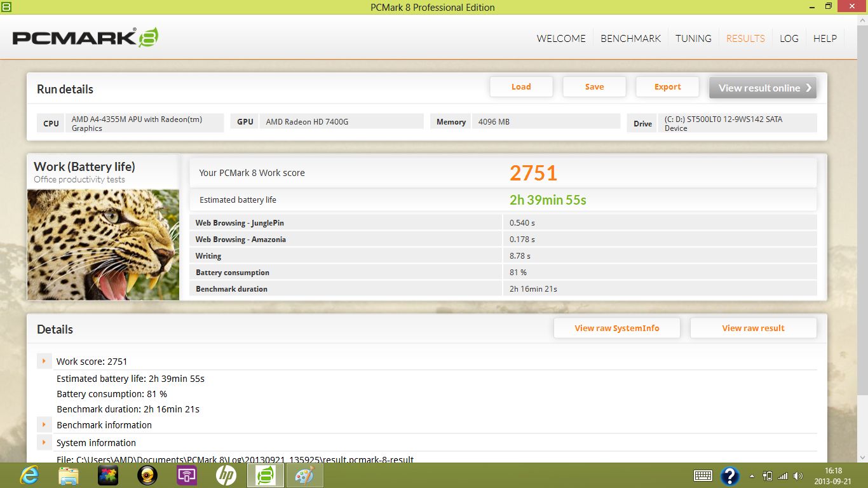Open the network signal tray icon
868x488 pixels.
click(x=782, y=476)
